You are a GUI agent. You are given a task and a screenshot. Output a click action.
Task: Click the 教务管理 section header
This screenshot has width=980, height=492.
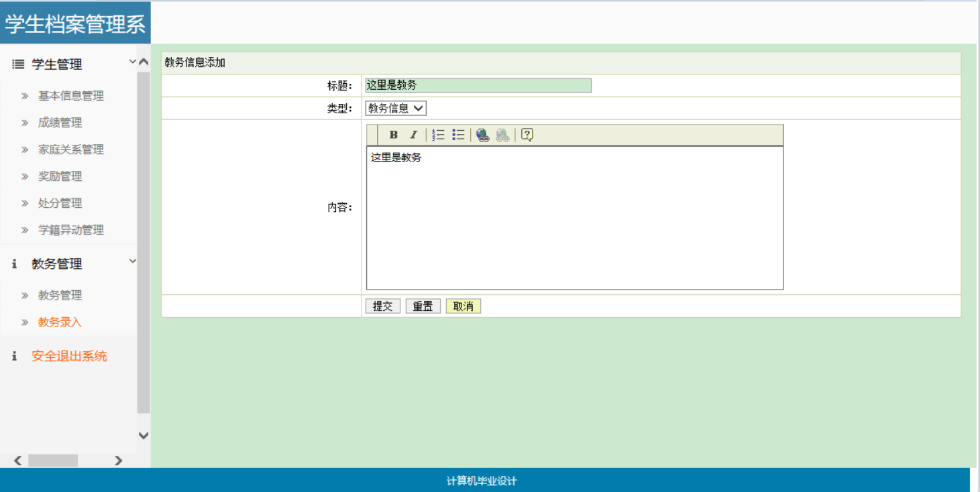coord(57,264)
